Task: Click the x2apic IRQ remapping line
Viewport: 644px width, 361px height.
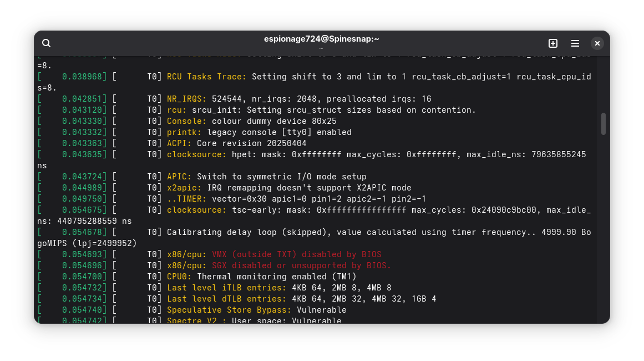Action: click(x=288, y=188)
